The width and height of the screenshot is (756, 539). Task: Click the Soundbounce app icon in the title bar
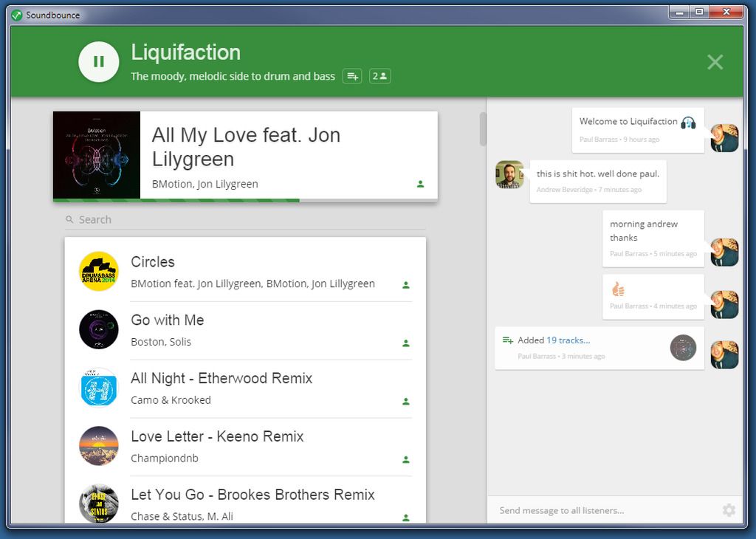tap(17, 15)
